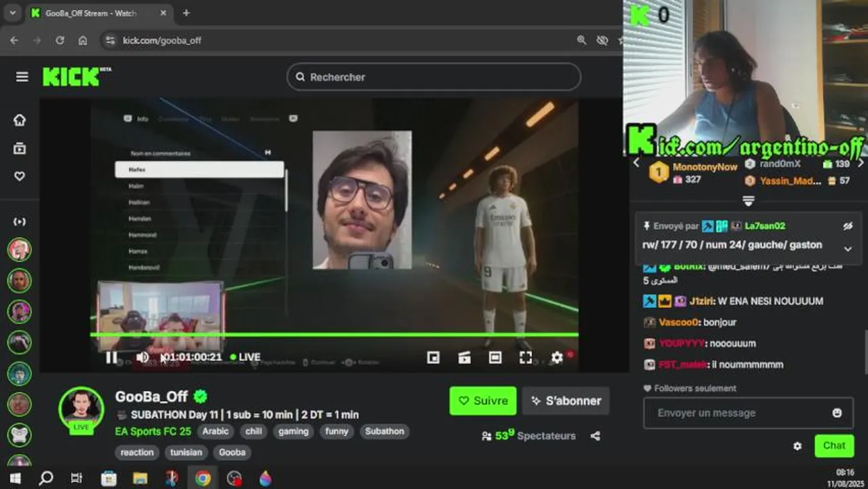Open File Explorer from taskbar
868x489 pixels.
[x=140, y=478]
